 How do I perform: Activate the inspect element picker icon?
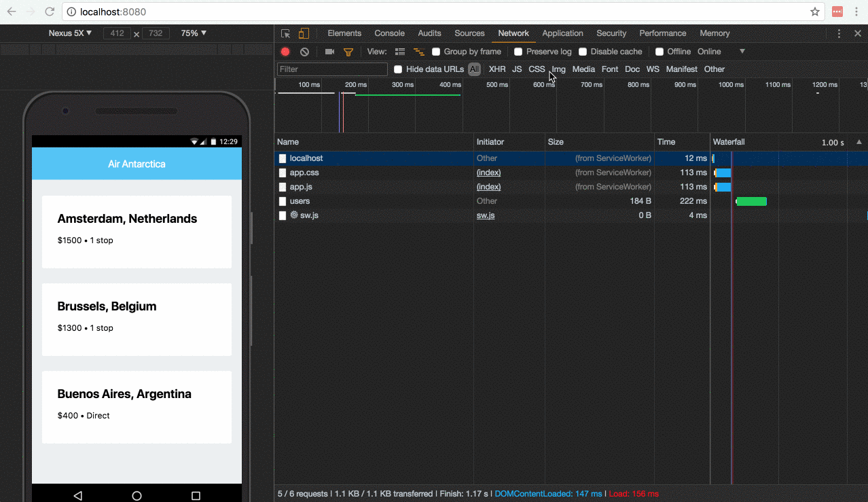pos(286,33)
